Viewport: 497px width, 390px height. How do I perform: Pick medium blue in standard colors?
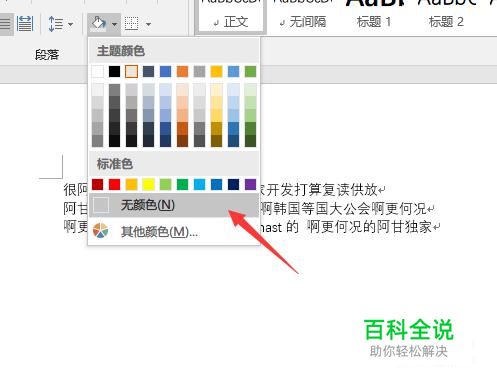pos(216,184)
